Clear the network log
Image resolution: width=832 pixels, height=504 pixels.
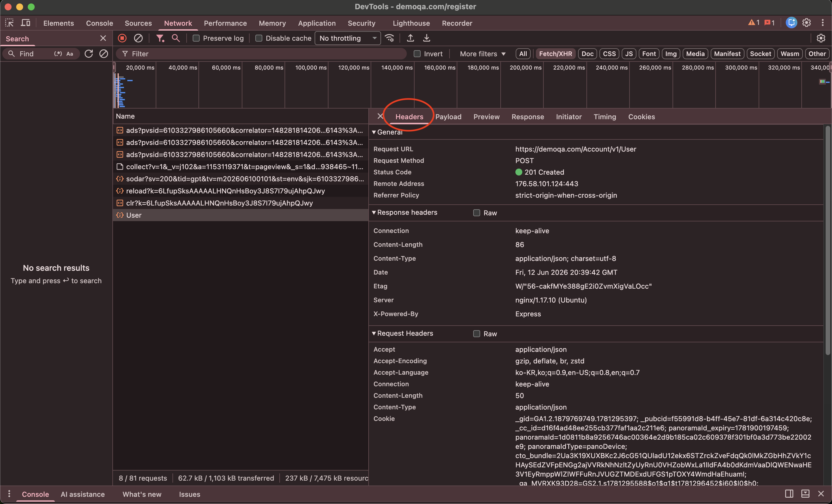(138, 38)
